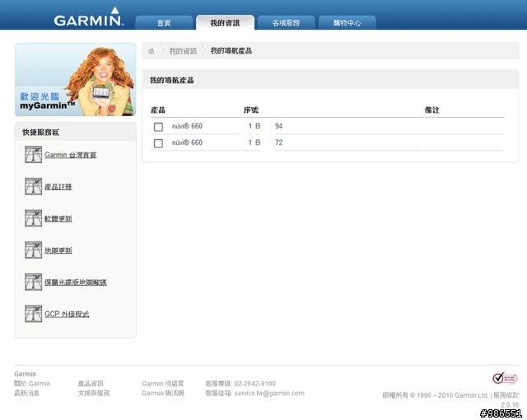
Task: Click second Garmin link in third footer column
Action: tap(163, 393)
